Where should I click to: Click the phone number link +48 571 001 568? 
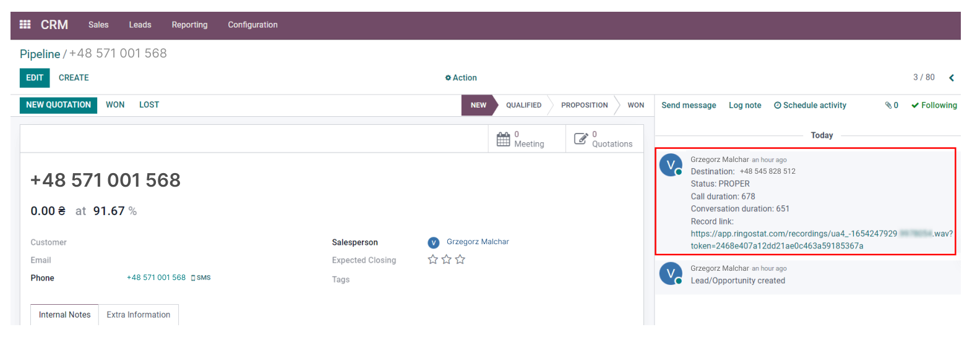point(156,278)
